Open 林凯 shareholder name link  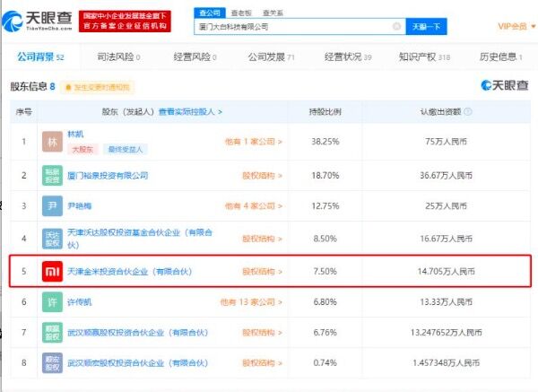click(x=75, y=134)
